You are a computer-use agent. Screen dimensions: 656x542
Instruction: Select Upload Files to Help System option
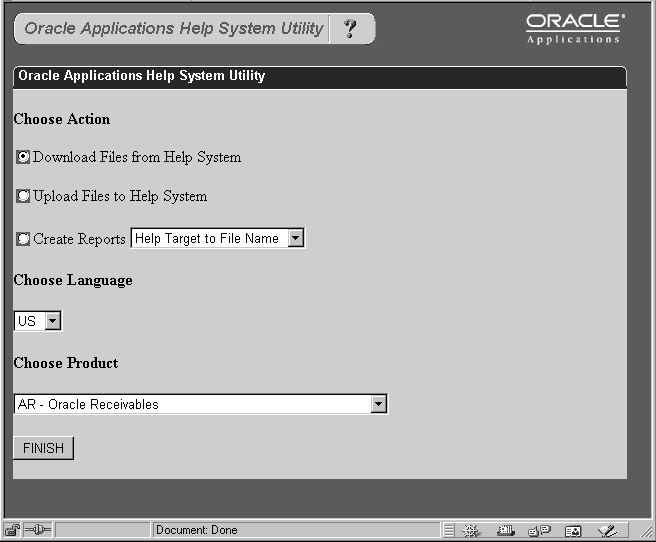point(23,196)
